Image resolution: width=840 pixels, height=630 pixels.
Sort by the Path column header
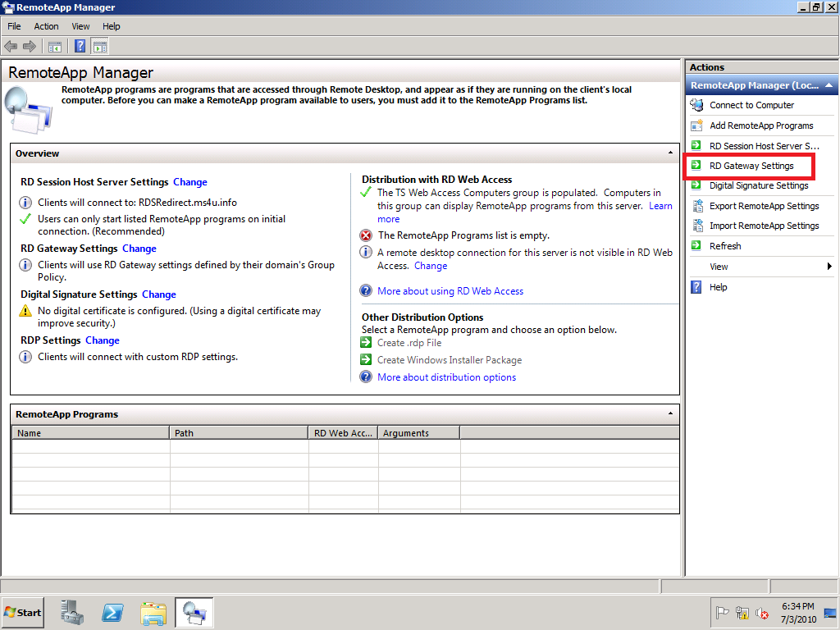(239, 433)
